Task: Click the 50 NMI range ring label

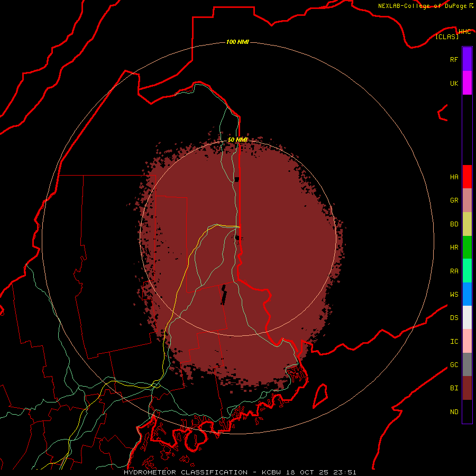Action: point(237,140)
